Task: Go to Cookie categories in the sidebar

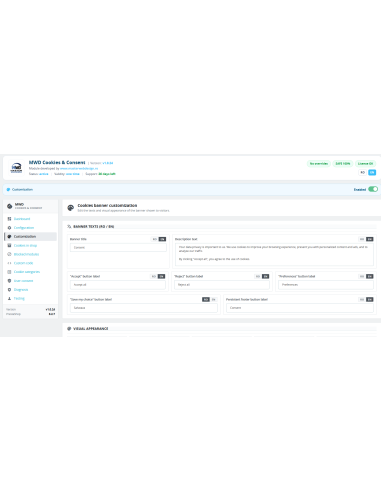Action: (27, 272)
